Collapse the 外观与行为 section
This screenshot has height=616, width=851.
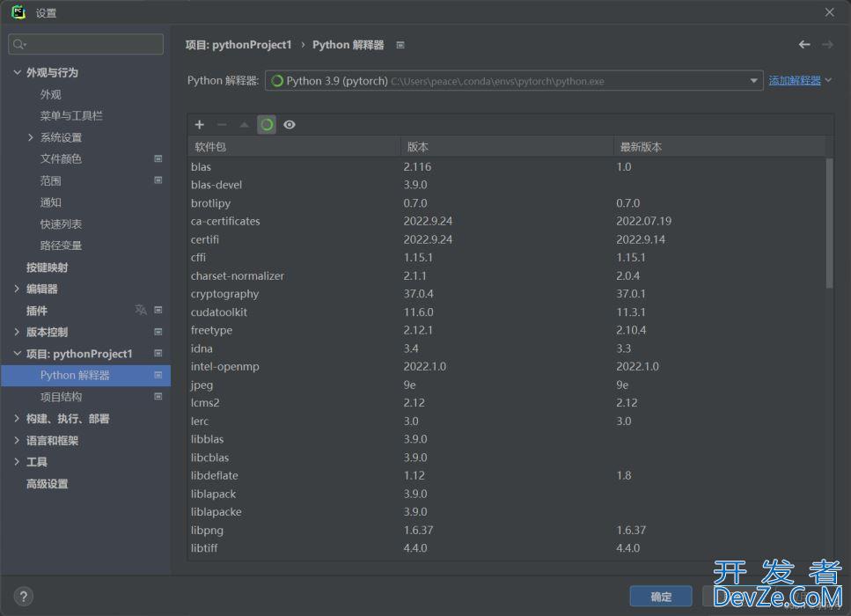pos(17,72)
